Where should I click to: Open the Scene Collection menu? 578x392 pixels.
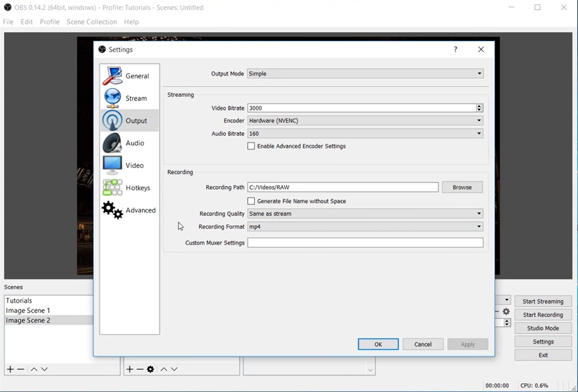91,22
